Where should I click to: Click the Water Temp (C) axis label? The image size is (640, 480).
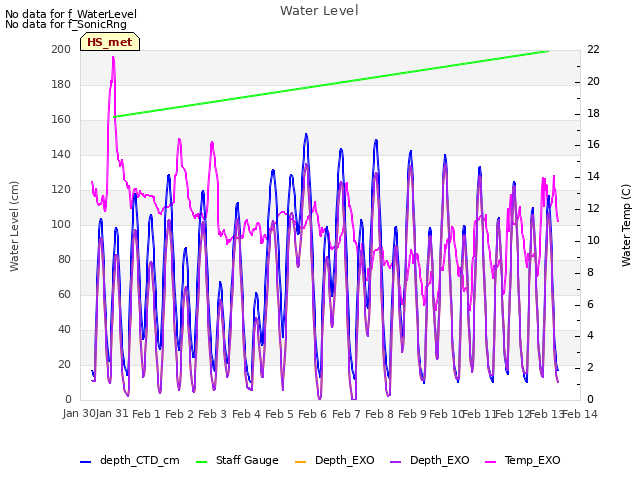tap(626, 226)
